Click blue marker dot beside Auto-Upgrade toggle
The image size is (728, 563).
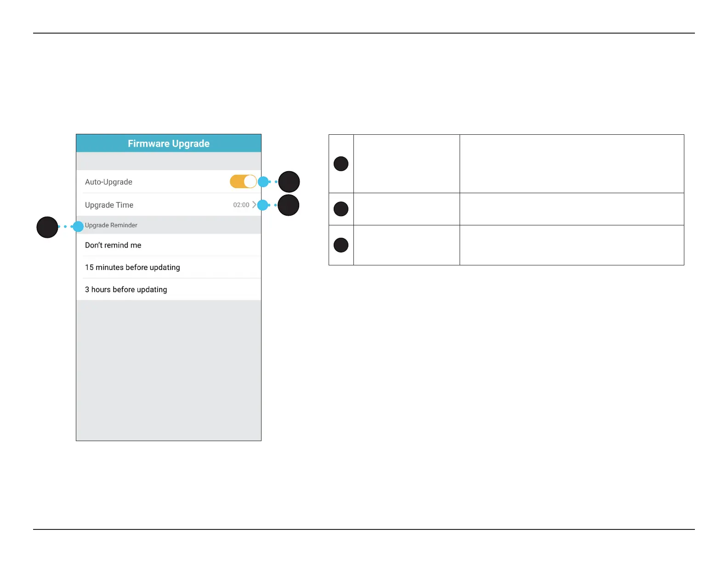pyautogui.click(x=263, y=182)
